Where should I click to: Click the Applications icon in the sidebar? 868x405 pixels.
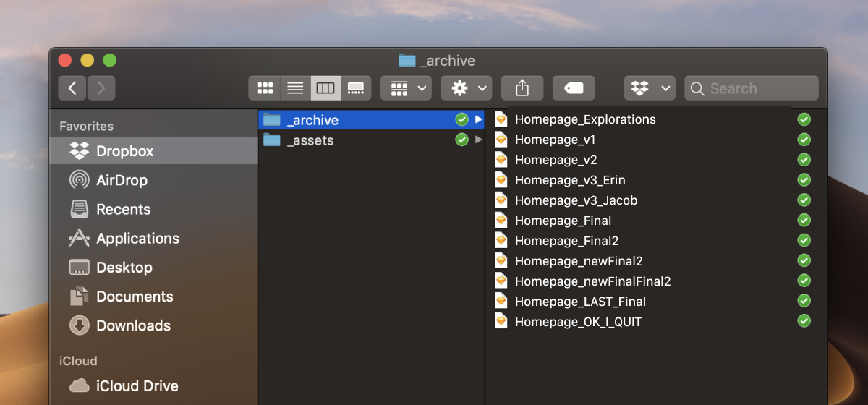point(79,238)
